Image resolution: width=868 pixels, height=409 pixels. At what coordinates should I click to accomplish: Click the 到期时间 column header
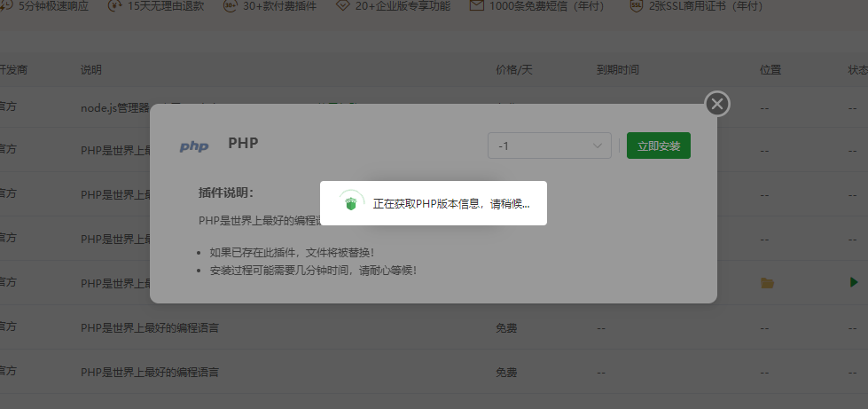[618, 70]
